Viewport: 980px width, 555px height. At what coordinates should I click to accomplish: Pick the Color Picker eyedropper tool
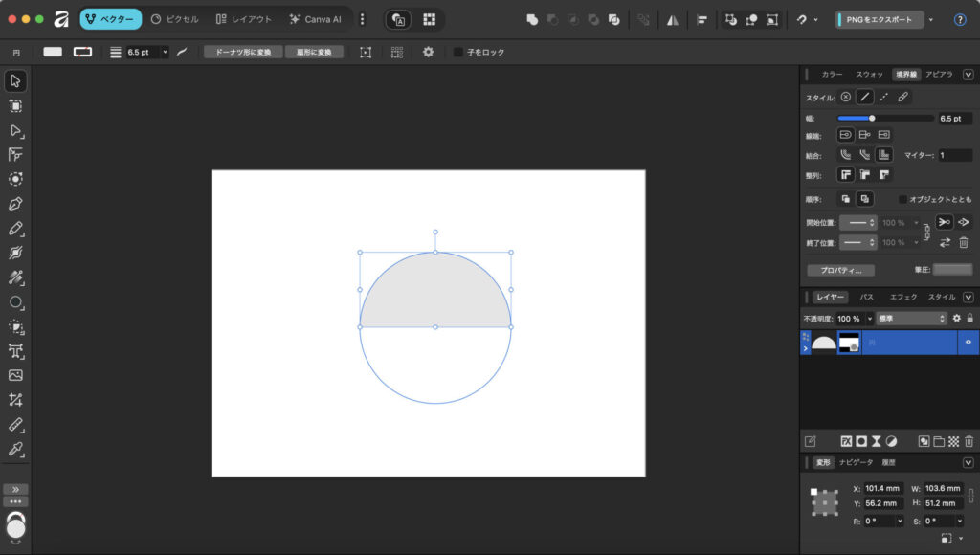coord(15,449)
